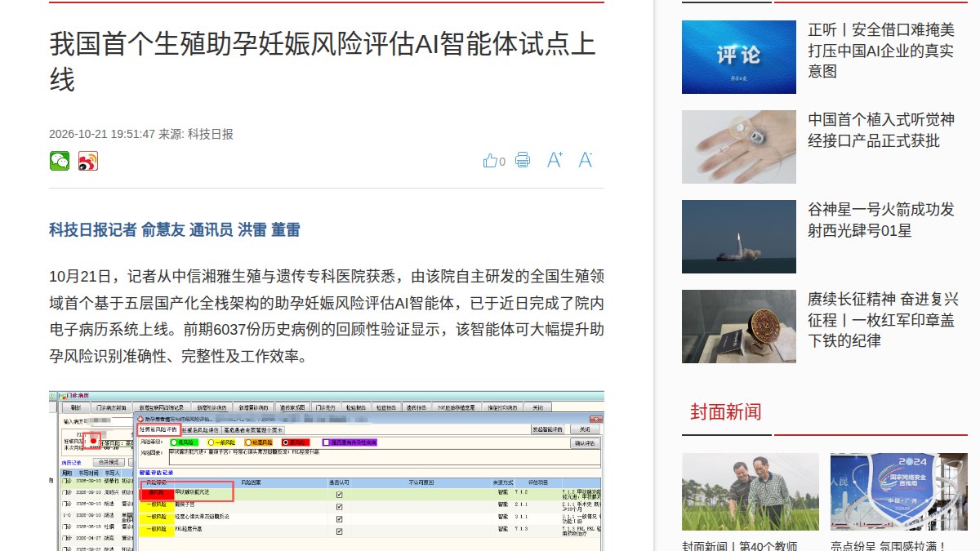Open the link 谷神星一号火箭成功发射西光肆号01星
Screen dimensions: 980x551
tap(881, 220)
